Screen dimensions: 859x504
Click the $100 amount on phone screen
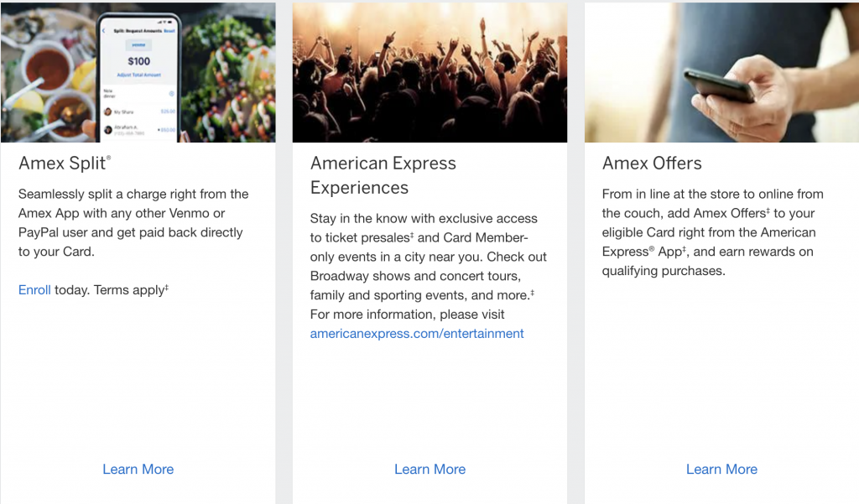coord(138,61)
